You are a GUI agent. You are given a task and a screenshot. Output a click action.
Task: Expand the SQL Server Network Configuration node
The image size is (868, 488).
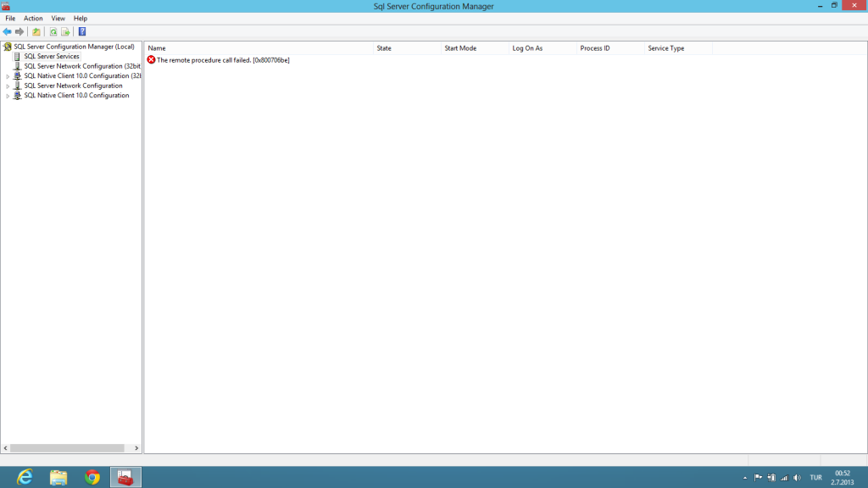[8, 86]
